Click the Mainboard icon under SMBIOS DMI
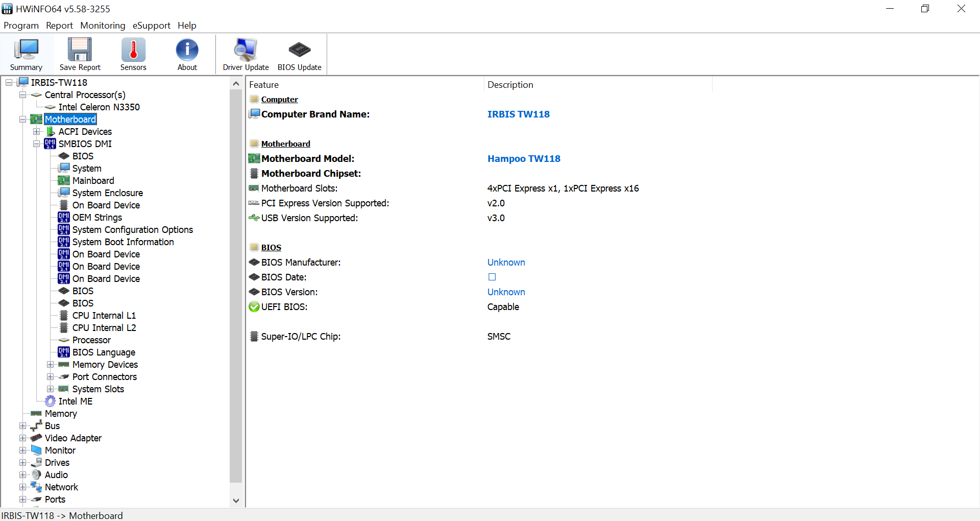The image size is (980, 521). 64,181
